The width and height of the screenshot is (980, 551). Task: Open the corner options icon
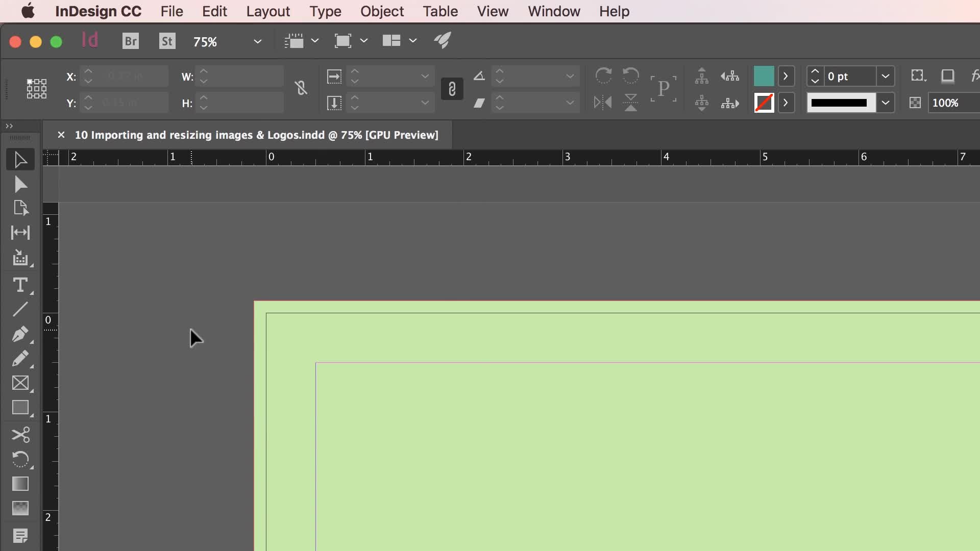click(x=918, y=76)
